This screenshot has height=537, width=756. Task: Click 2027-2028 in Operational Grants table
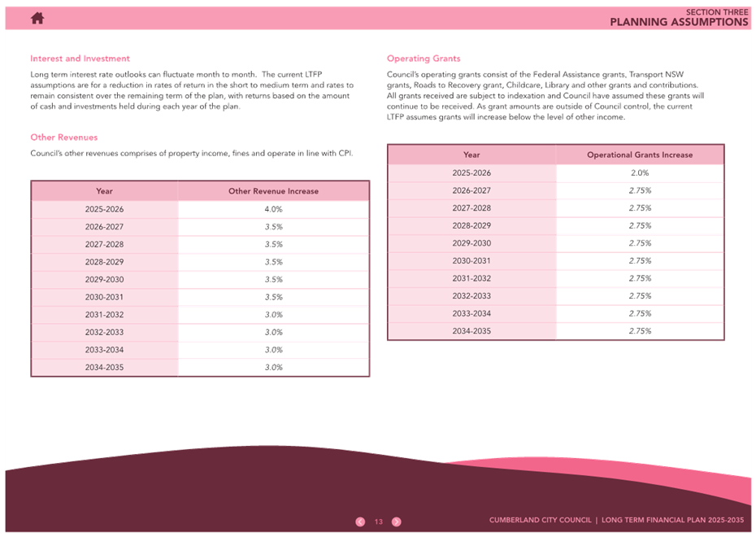pyautogui.click(x=471, y=208)
